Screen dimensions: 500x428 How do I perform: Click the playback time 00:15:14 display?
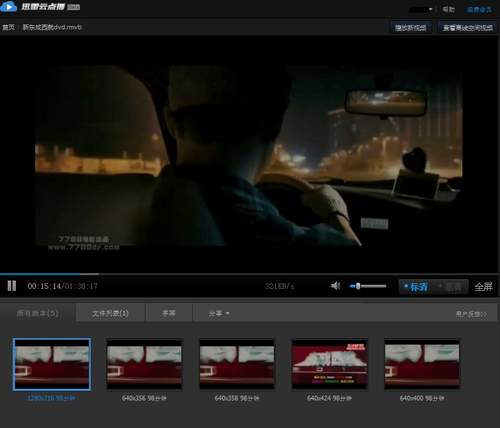[x=44, y=286]
